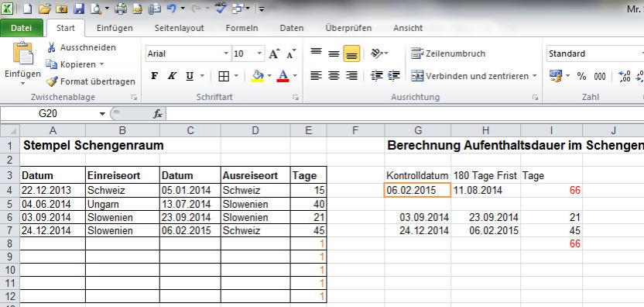Click the green Datei button
This screenshot has width=644, height=307.
[22, 28]
